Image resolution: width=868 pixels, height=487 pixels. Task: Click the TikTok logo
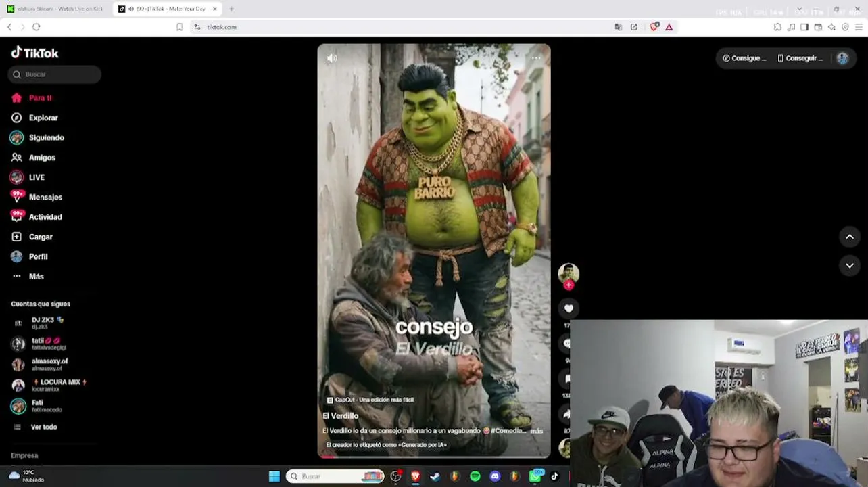tap(34, 53)
